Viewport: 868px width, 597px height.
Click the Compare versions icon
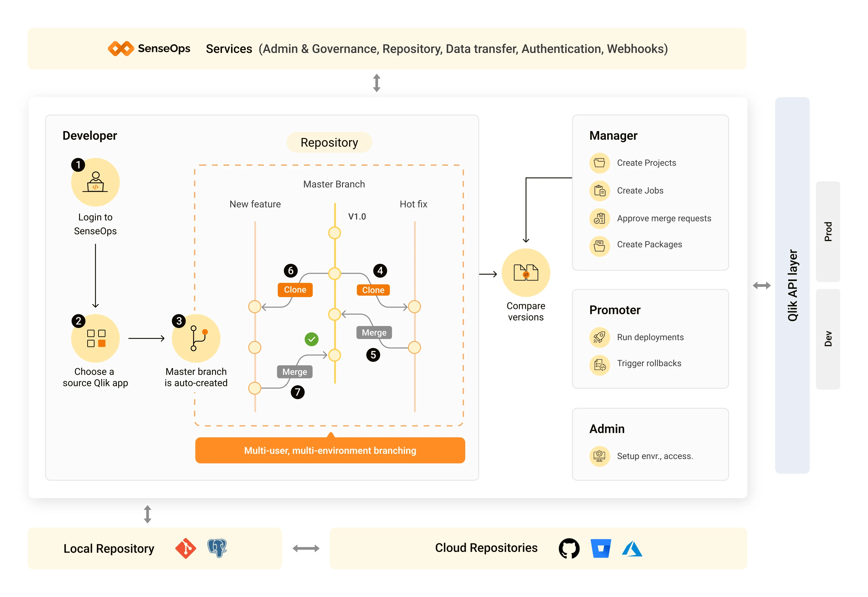coord(526,273)
